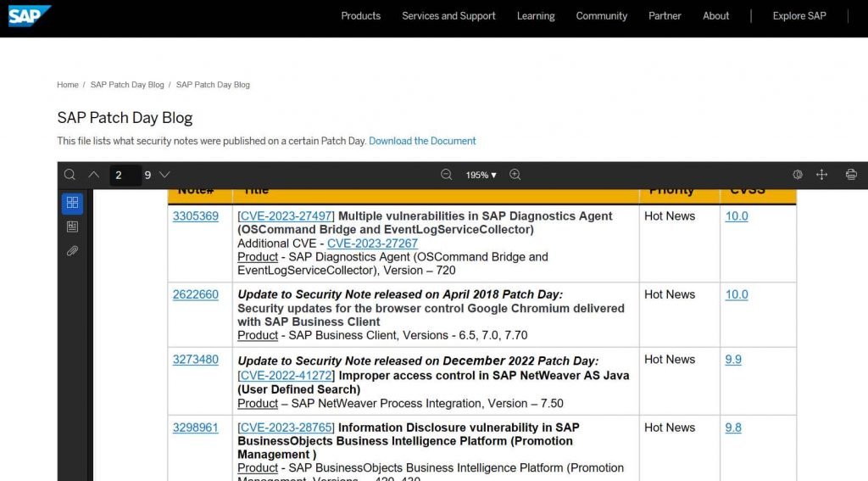Click total page count 9

point(147,175)
